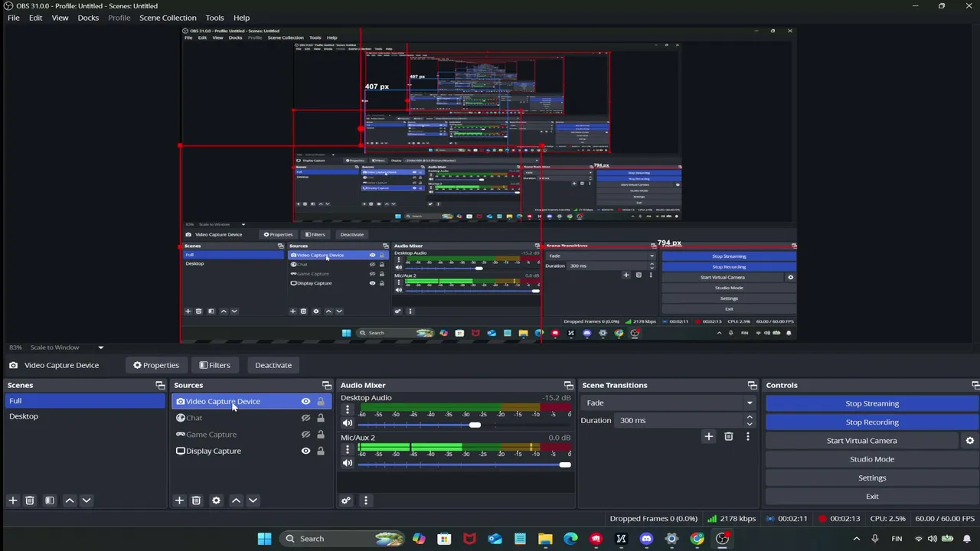The width and height of the screenshot is (980, 551).
Task: Open Discord from the taskbar
Action: click(646, 539)
